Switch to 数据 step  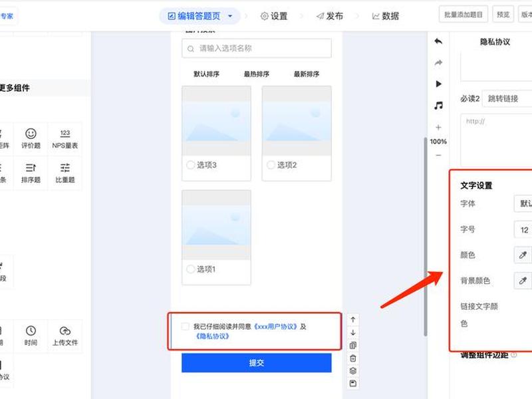386,16
